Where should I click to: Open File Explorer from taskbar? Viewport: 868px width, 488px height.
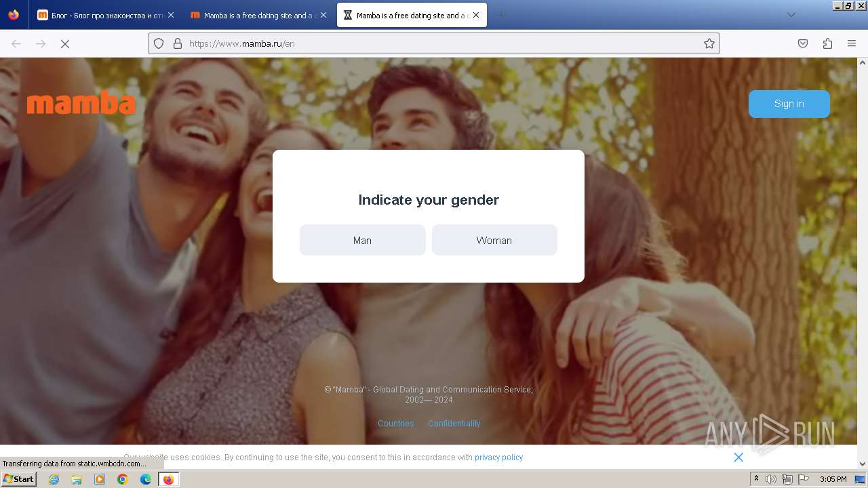tap(77, 479)
